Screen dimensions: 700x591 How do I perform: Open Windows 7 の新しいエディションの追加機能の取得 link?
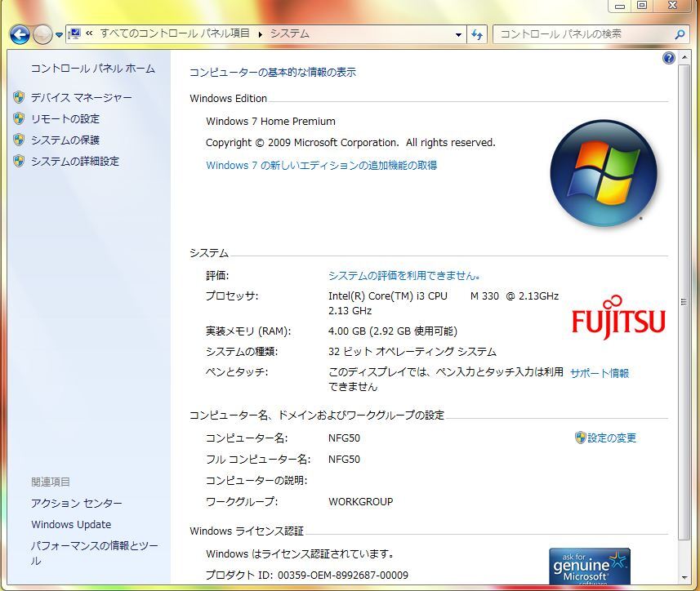[x=322, y=166]
